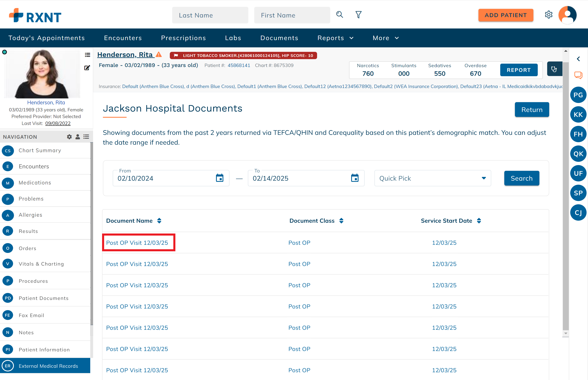This screenshot has width=588, height=380.
Task: Open the patient filter funnel icon
Action: pyautogui.click(x=359, y=15)
